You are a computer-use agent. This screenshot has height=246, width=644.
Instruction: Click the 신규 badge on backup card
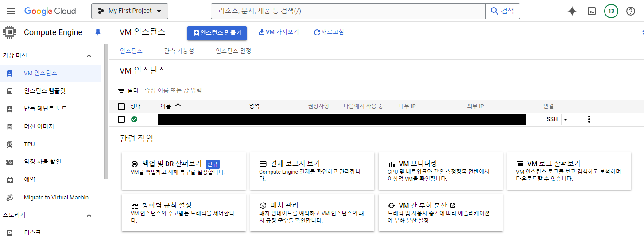click(213, 164)
